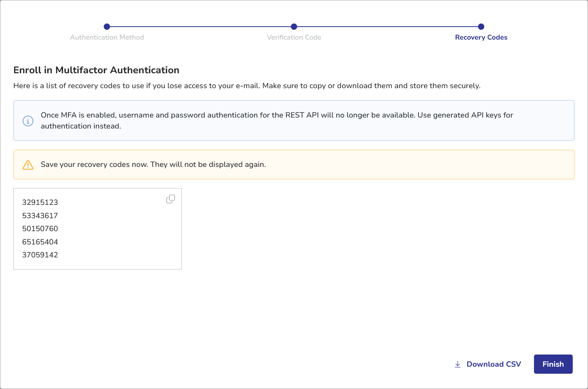This screenshot has height=389, width=588.
Task: Click recovery code 50150760
Action: [40, 229]
